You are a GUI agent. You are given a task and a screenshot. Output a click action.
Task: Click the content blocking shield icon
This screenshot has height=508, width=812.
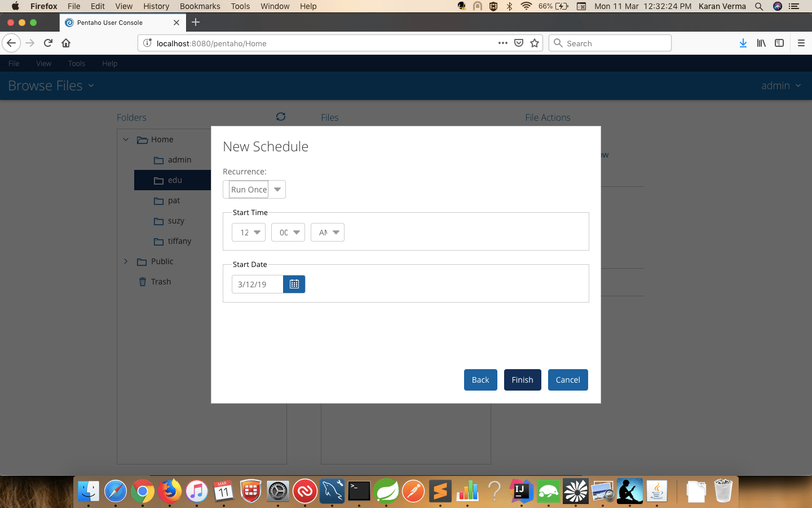(x=518, y=43)
